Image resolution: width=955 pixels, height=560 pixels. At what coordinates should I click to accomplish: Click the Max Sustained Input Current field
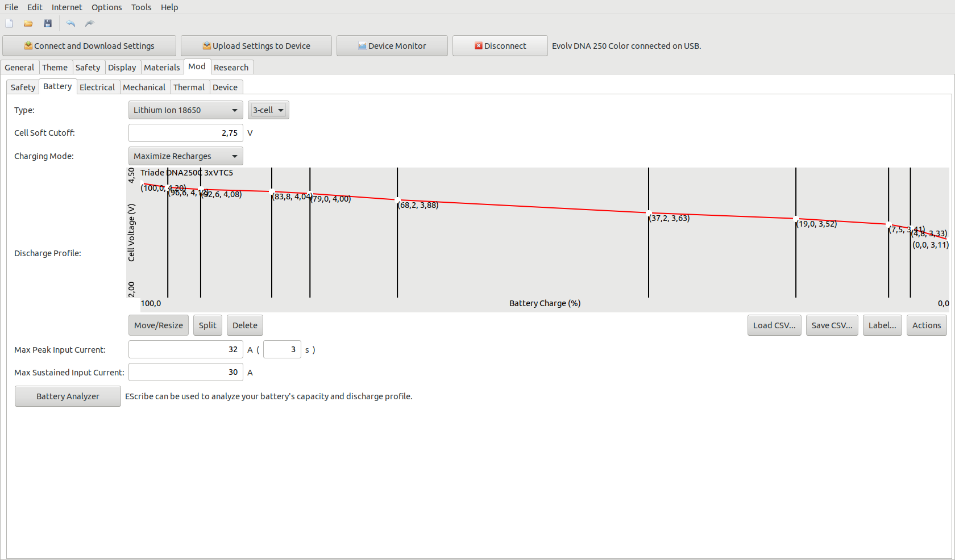coord(185,373)
